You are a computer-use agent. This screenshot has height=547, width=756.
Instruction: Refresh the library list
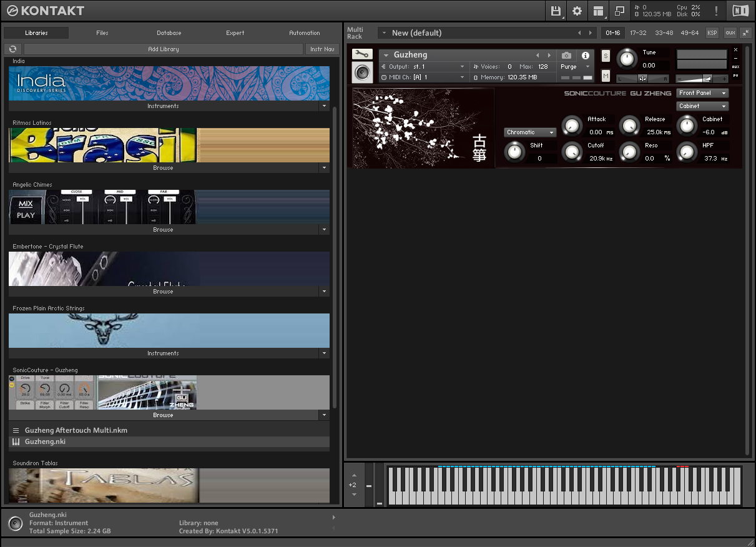(x=12, y=49)
